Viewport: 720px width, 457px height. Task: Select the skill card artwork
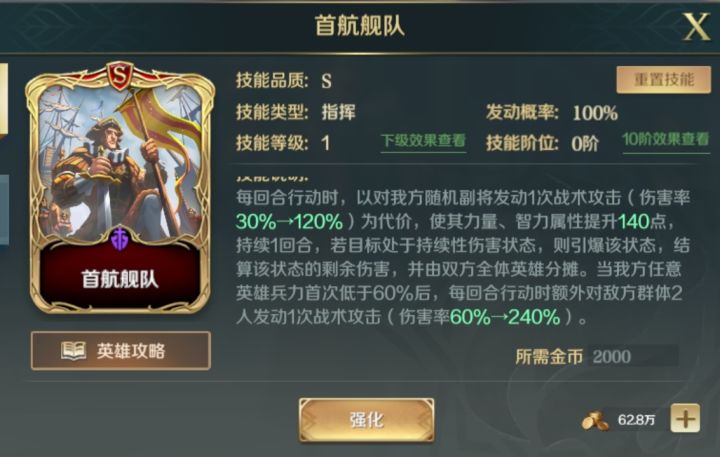click(120, 163)
